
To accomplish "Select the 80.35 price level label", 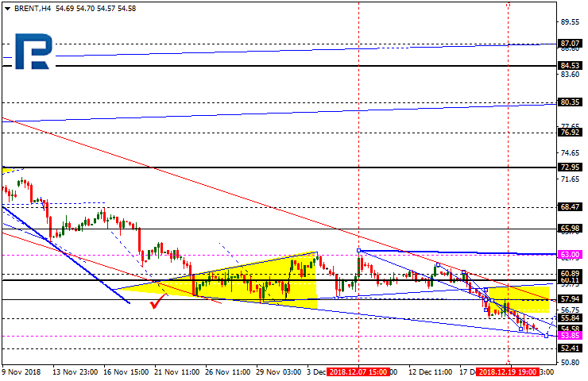I will click(x=570, y=102).
